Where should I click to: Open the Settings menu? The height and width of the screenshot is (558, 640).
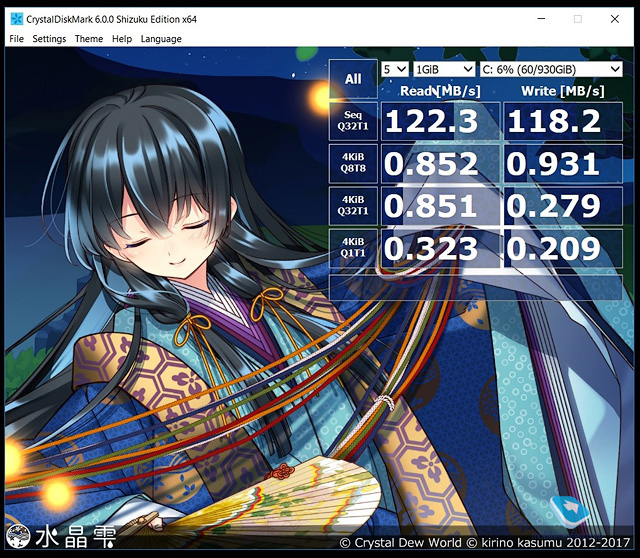[x=49, y=39]
